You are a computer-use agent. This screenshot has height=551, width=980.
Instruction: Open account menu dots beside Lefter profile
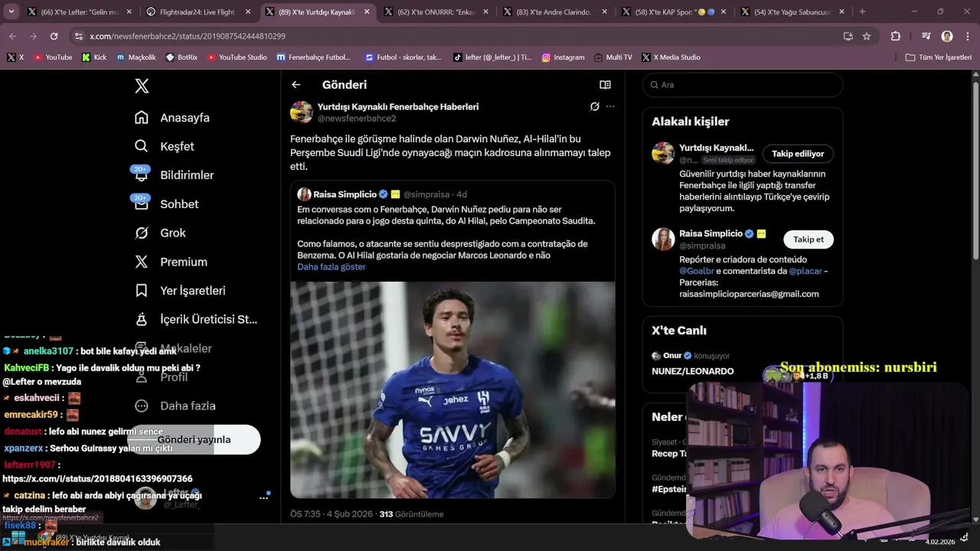[263, 497]
